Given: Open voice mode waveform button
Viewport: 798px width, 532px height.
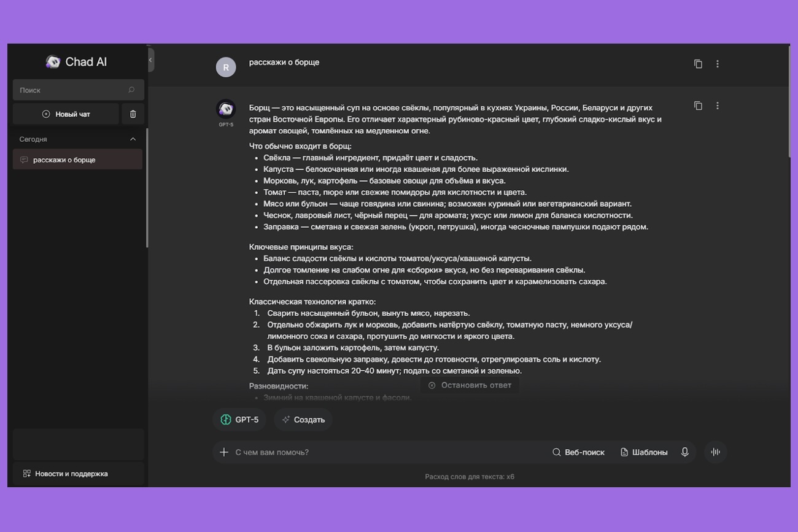Looking at the screenshot, I should click(x=716, y=452).
